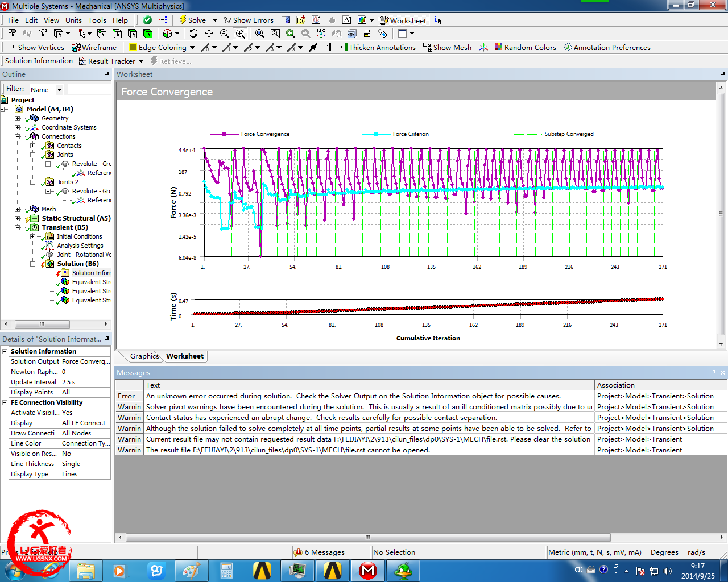Activate the Pan view tool
728x582 pixels.
(x=209, y=34)
